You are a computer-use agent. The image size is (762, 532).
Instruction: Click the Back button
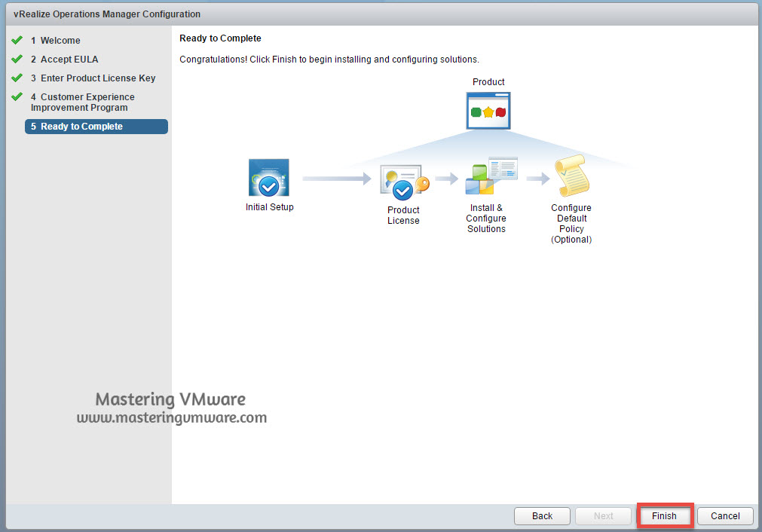click(542, 516)
